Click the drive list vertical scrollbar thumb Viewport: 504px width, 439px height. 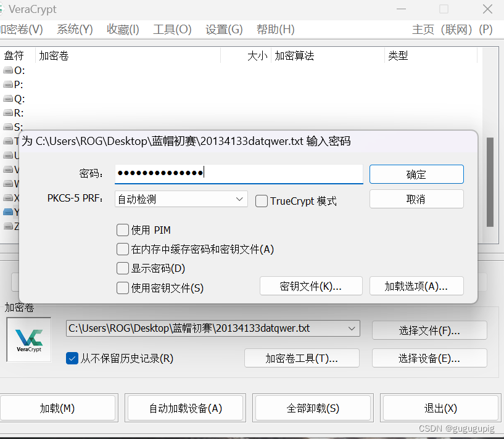pyautogui.click(x=490, y=182)
